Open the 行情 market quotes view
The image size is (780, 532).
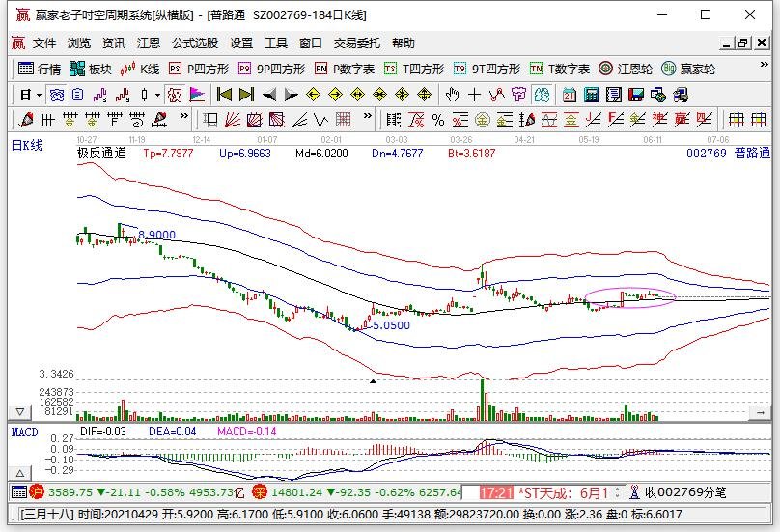[39, 70]
